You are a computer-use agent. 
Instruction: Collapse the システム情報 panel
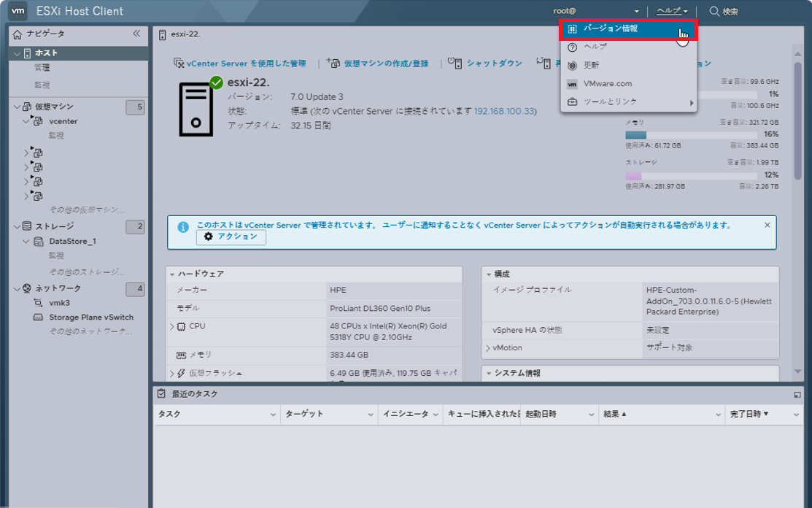click(489, 374)
